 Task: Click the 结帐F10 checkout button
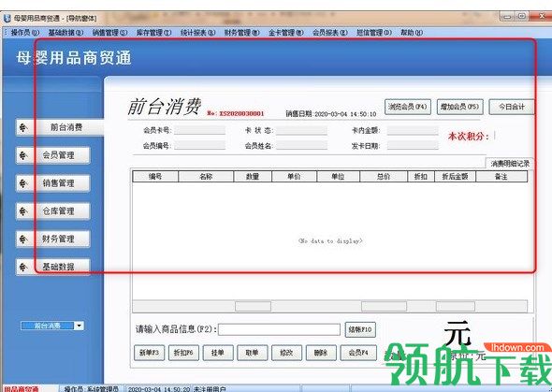(360, 329)
